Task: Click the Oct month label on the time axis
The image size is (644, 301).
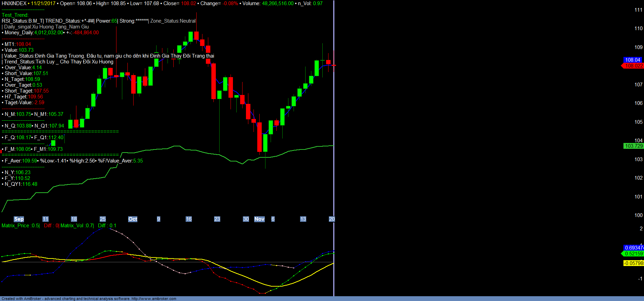Action: coord(133,219)
